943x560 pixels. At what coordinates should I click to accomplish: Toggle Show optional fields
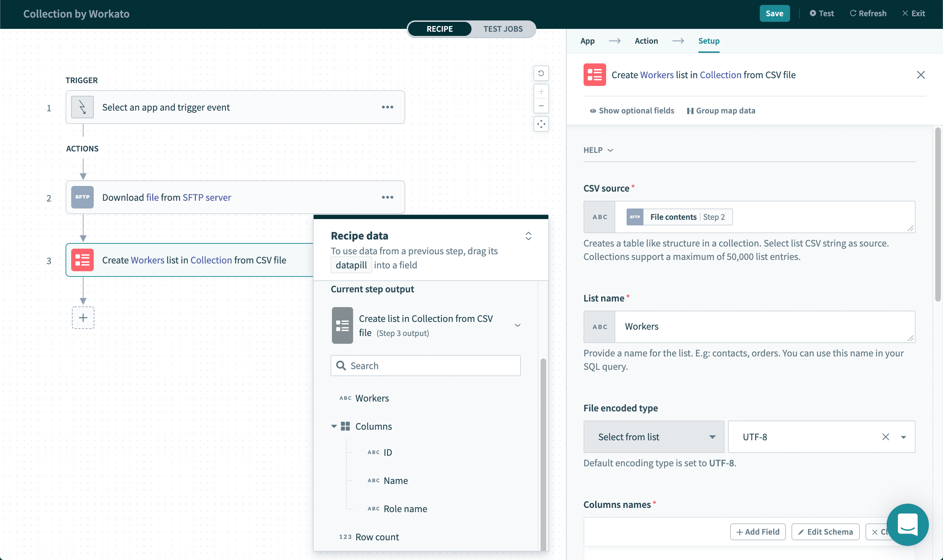click(x=631, y=111)
